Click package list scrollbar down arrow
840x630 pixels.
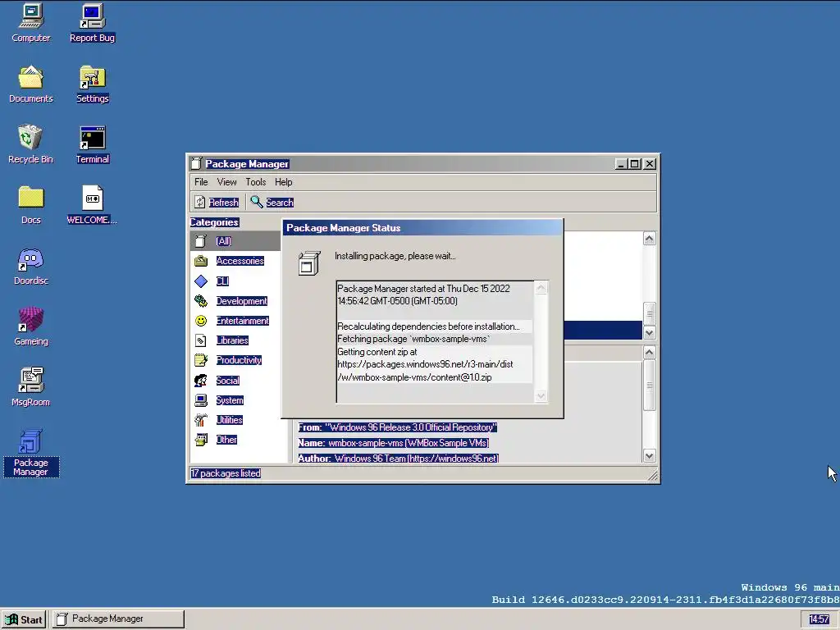[x=650, y=333]
